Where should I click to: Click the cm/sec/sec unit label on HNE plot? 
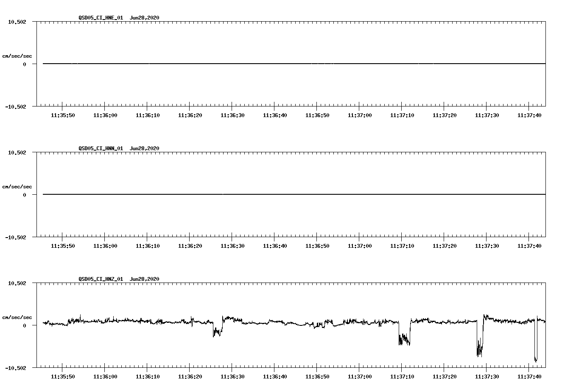click(x=17, y=56)
